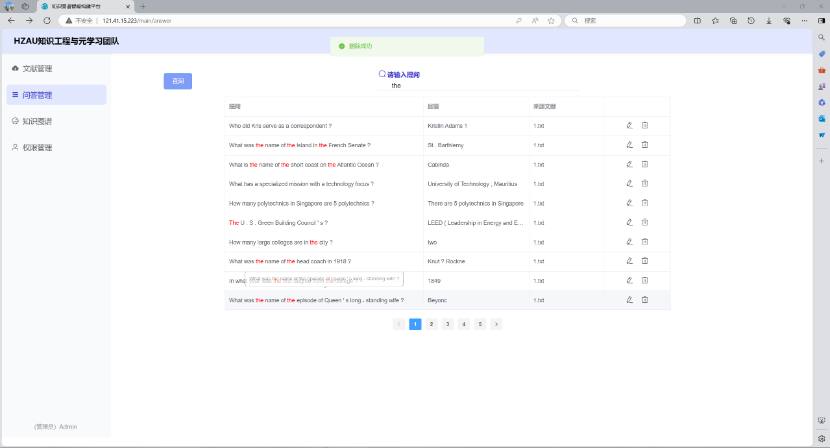Go to page 2 of results

[431, 324]
